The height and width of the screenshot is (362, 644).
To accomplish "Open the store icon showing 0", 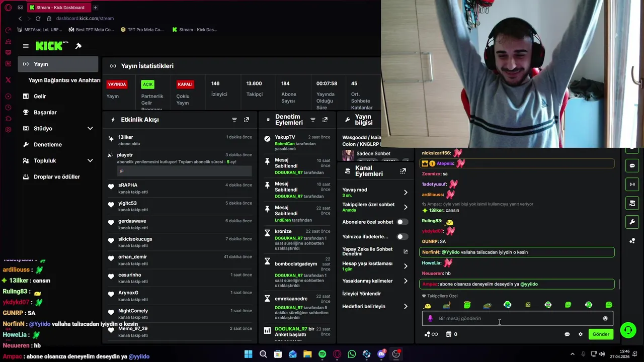I will coord(451,334).
